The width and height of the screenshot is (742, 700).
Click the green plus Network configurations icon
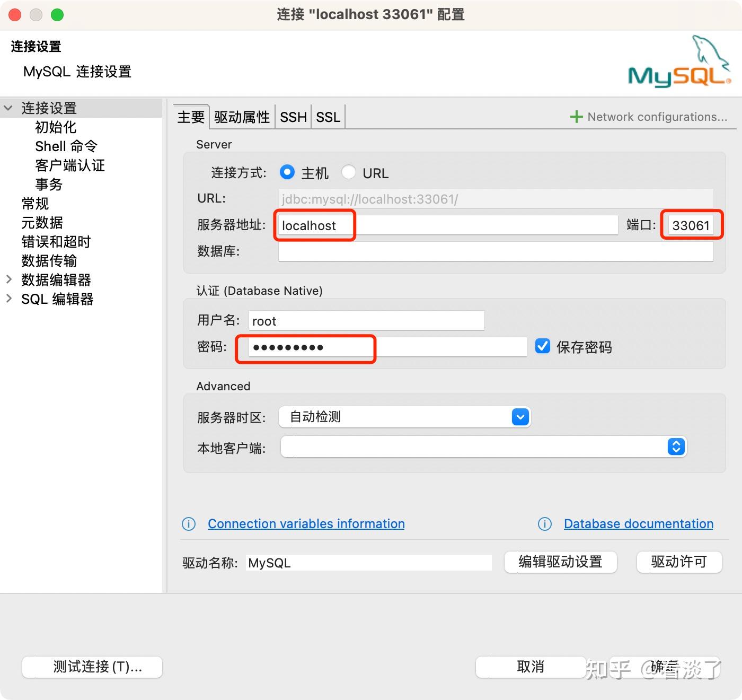tap(576, 117)
